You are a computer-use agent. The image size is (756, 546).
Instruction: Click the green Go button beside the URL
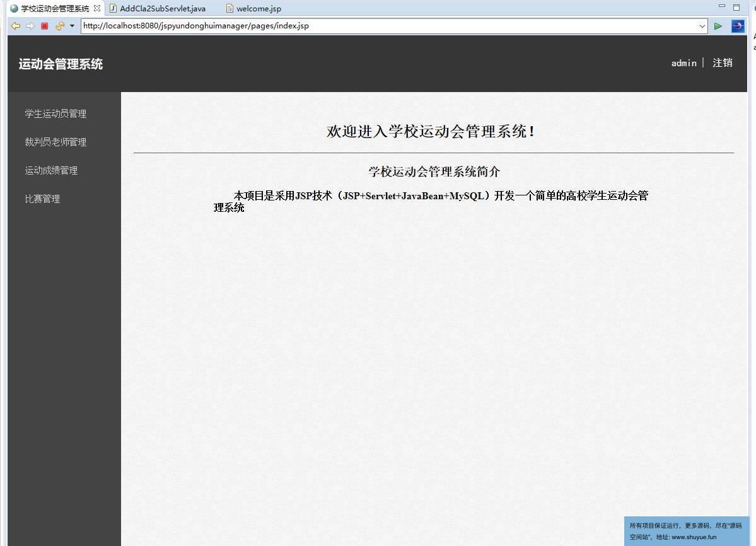pyautogui.click(x=718, y=26)
